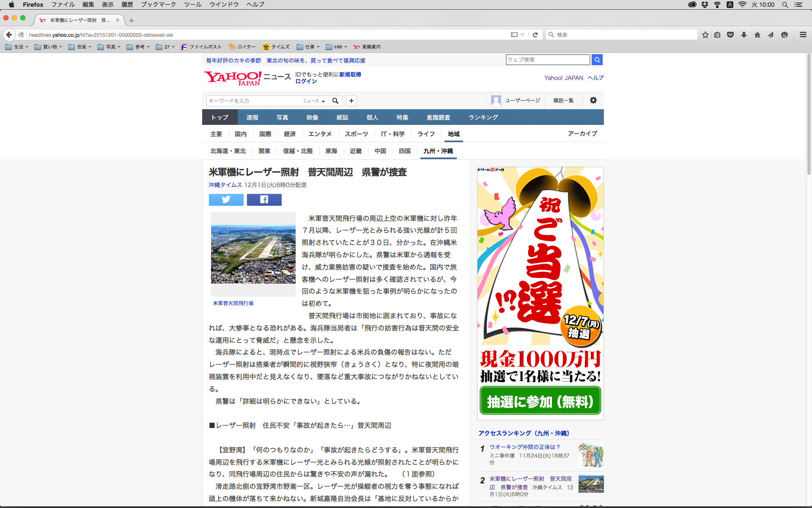This screenshot has width=812, height=508.
Task: Open the ブックマーク menu in menu bar
Action: tap(158, 5)
